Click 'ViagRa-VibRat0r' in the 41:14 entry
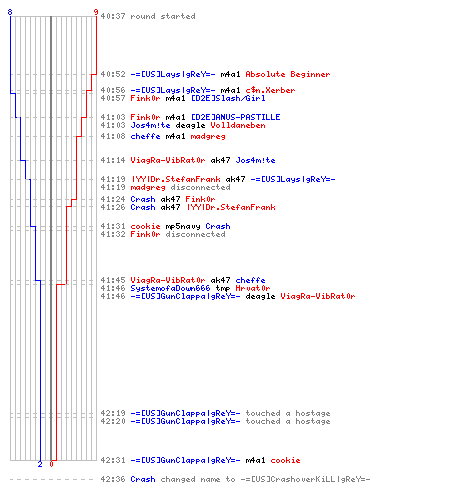The width and height of the screenshot is (450, 500). point(168,160)
